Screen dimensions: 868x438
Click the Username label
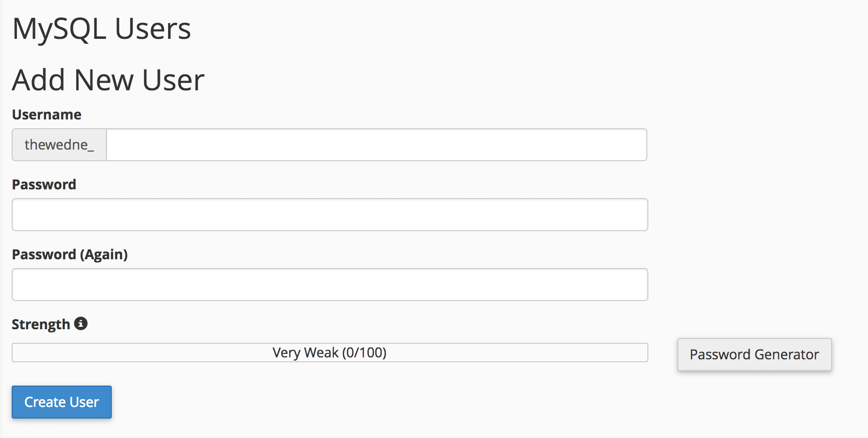(x=47, y=115)
